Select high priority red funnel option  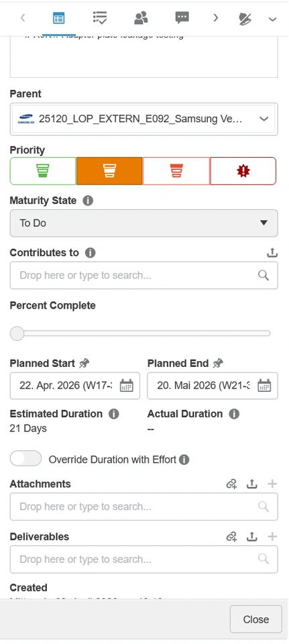coord(176,171)
